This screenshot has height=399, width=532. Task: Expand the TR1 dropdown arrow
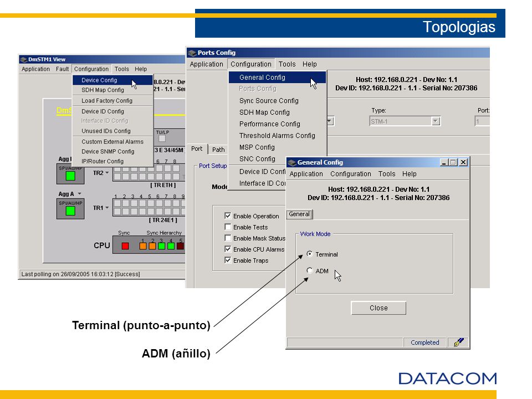pyautogui.click(x=107, y=208)
